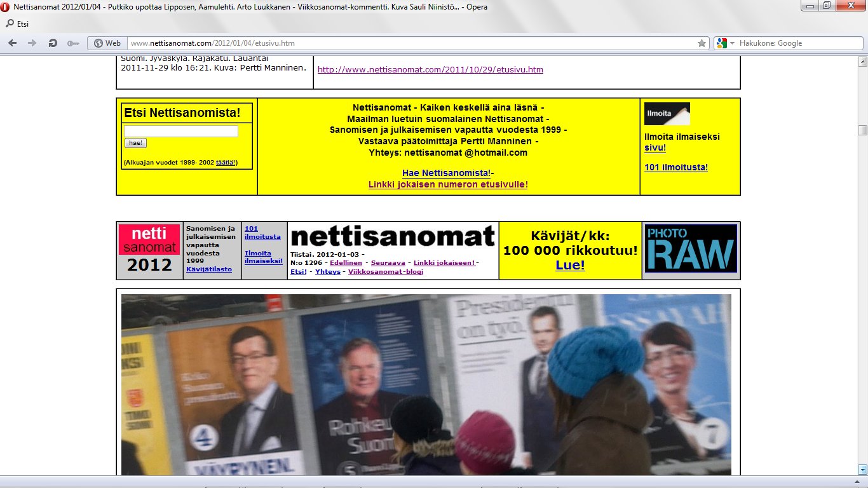
Task: Click the key-shaped password wand icon
Action: pyautogui.click(x=72, y=43)
